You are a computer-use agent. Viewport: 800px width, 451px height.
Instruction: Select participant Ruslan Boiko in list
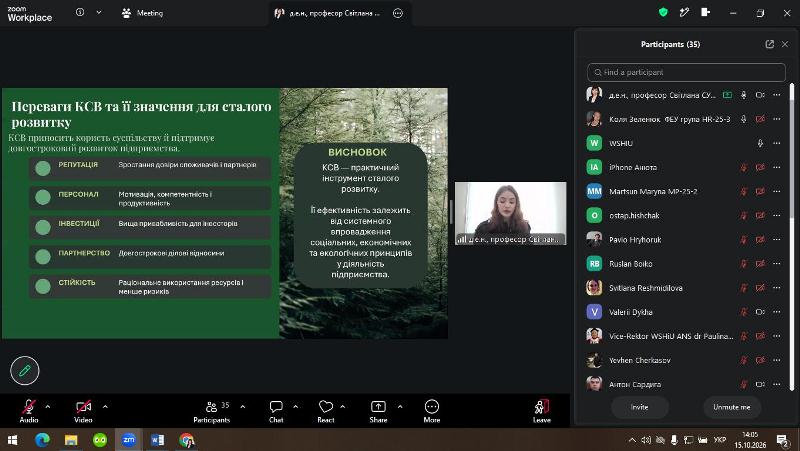[x=686, y=264]
